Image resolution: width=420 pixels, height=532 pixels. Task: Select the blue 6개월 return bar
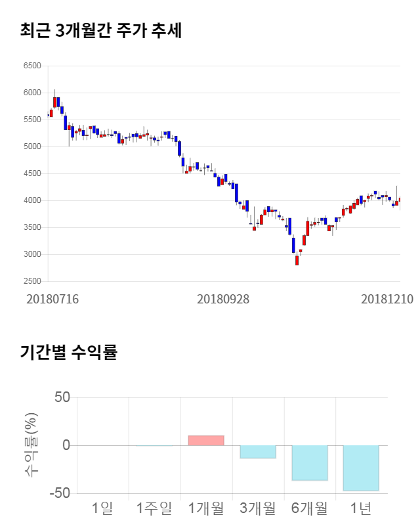point(310,462)
